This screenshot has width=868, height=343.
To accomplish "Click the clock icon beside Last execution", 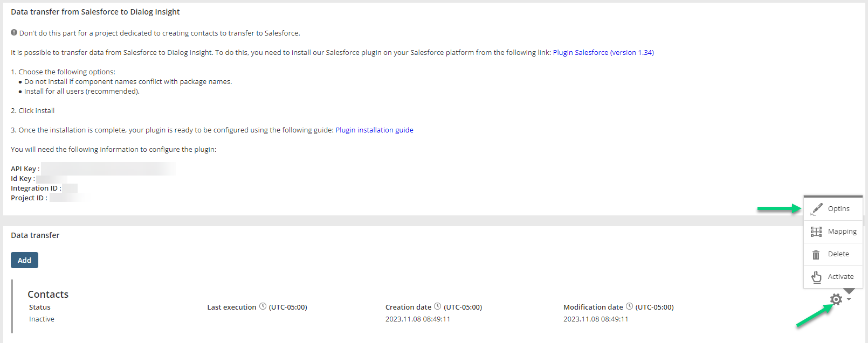I will [x=263, y=306].
